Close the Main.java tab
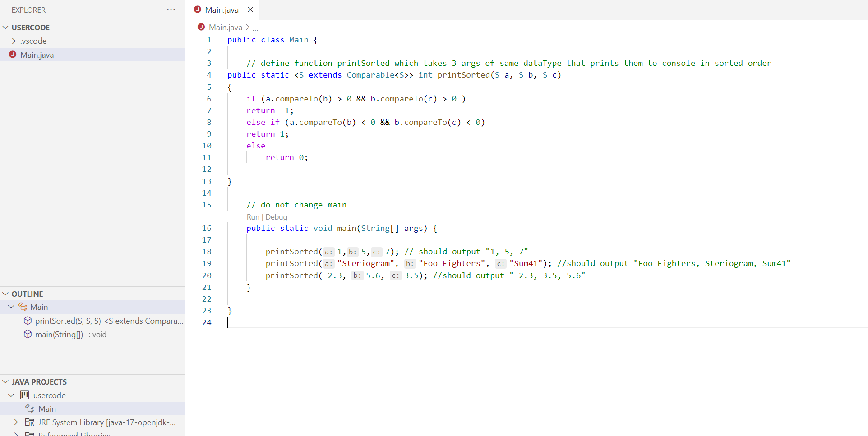 tap(250, 9)
